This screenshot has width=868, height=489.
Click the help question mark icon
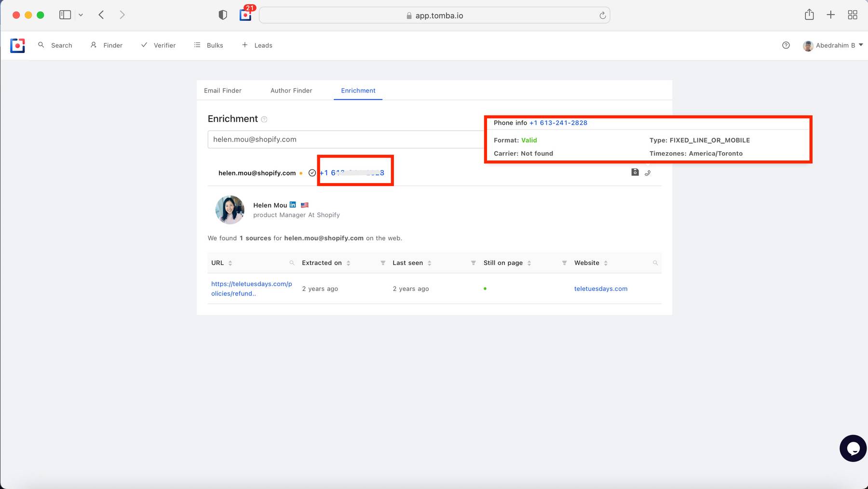coord(786,45)
